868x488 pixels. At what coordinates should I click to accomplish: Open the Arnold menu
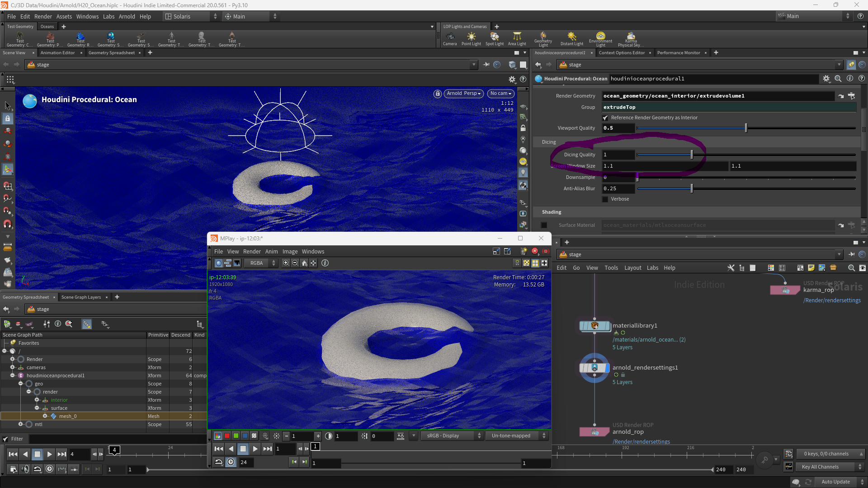click(x=127, y=17)
